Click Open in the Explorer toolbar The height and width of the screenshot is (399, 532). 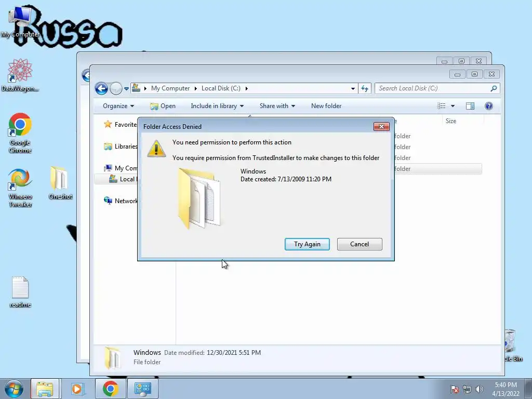(x=163, y=106)
